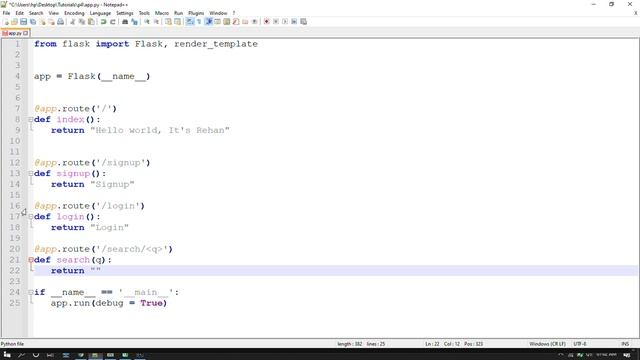Redo the edit with the Redo icon
Image resolution: width=640 pixels, height=360 pixels.
tap(113, 22)
